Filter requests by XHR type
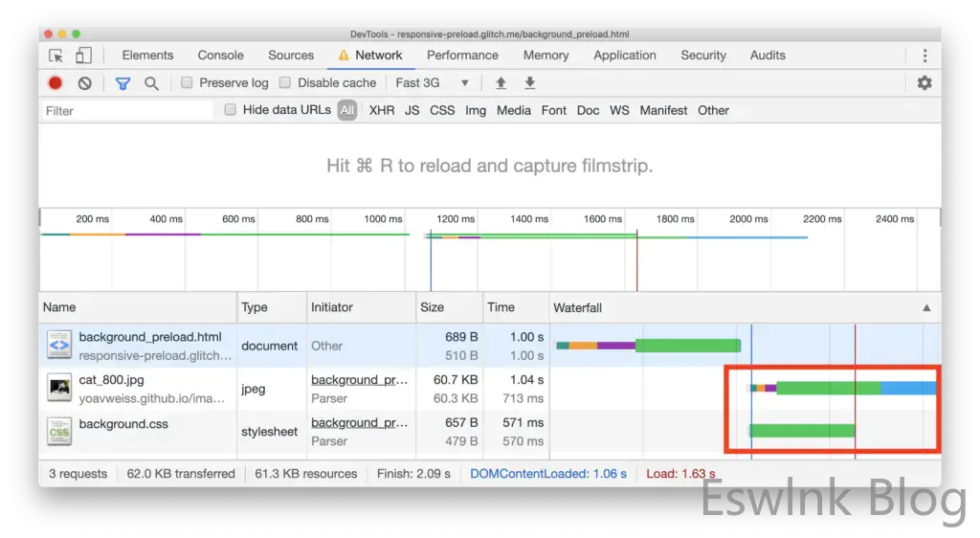The width and height of the screenshot is (980, 538). (x=381, y=110)
